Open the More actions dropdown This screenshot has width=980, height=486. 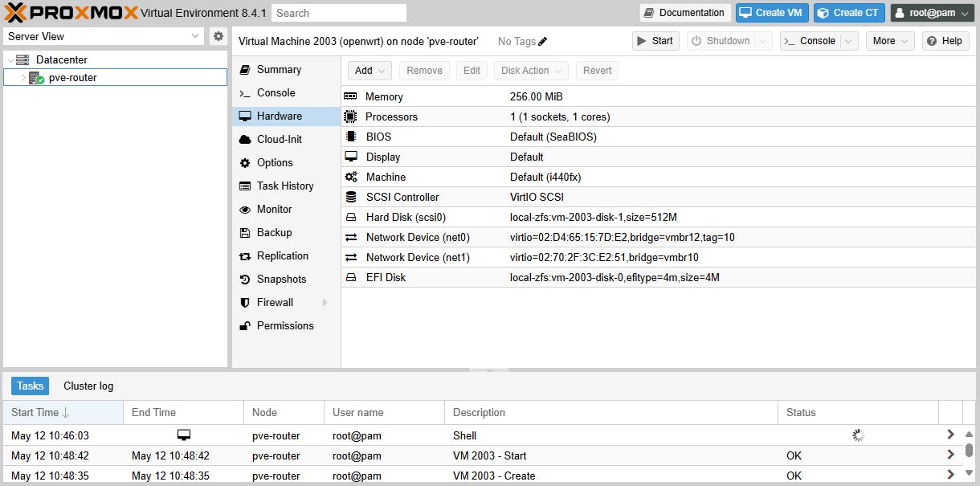[890, 40]
